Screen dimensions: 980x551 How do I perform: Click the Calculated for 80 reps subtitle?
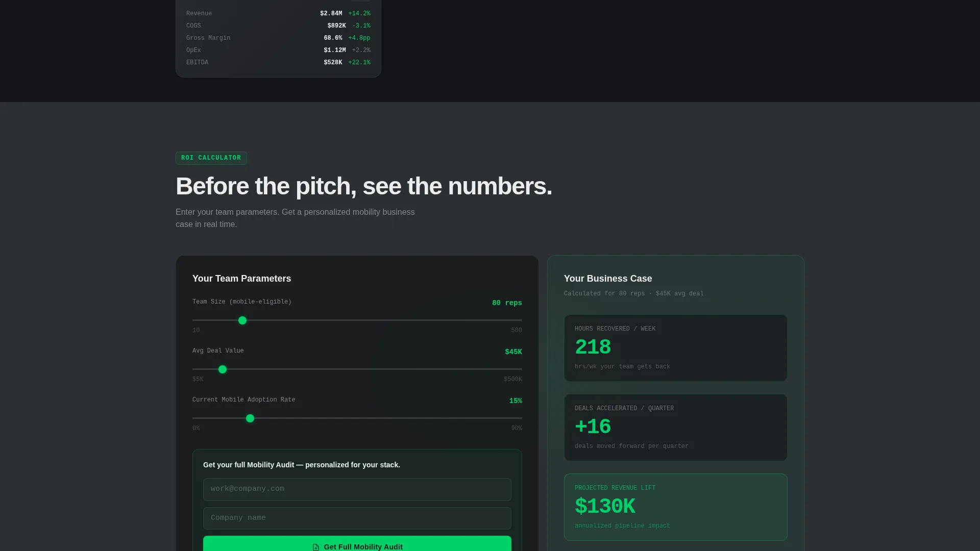(x=633, y=294)
